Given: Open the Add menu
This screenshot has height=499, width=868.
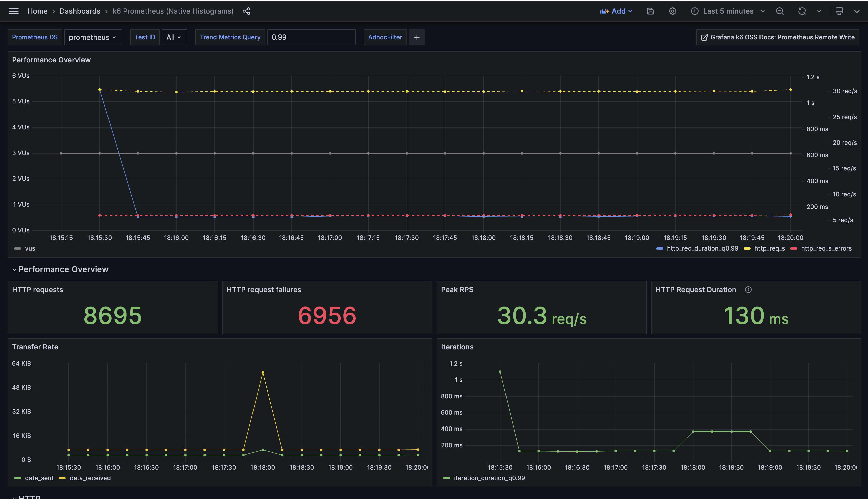Looking at the screenshot, I should click(x=616, y=11).
